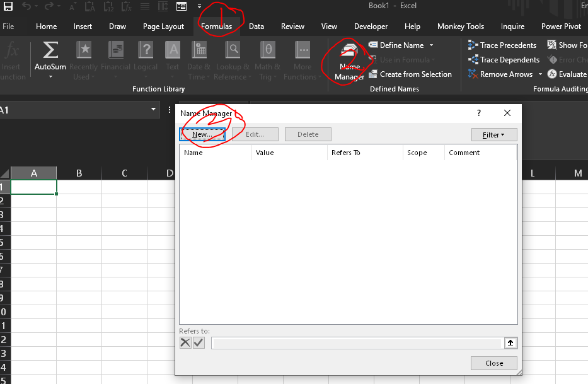588x384 pixels.
Task: Open the Monkey Tools tab
Action: pyautogui.click(x=461, y=26)
